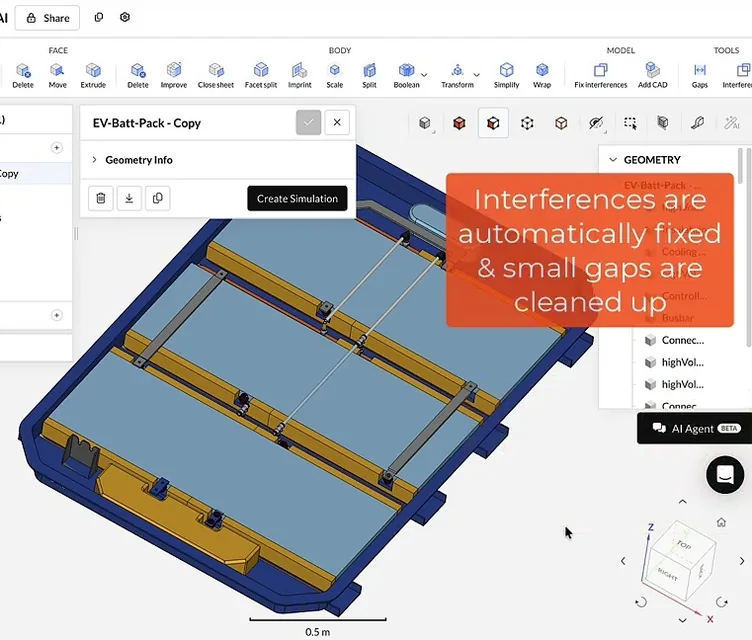This screenshot has width=752, height=640.
Task: Select the Imprint tool
Action: point(300,75)
